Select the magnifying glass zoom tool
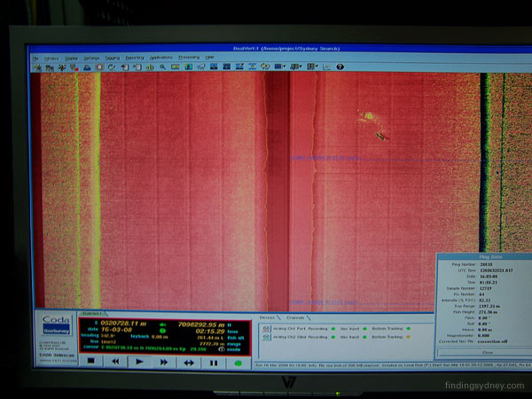 point(162,67)
